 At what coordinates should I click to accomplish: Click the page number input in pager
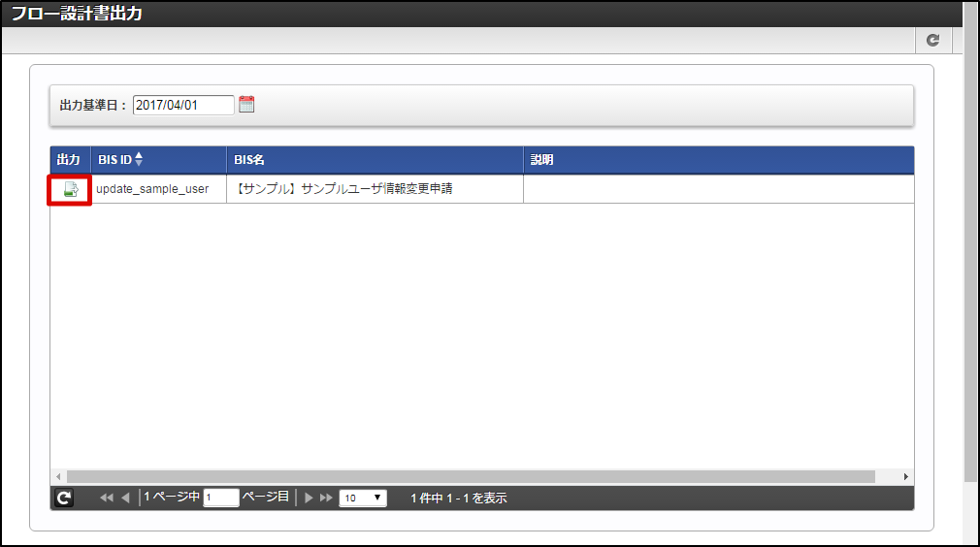[x=221, y=498]
